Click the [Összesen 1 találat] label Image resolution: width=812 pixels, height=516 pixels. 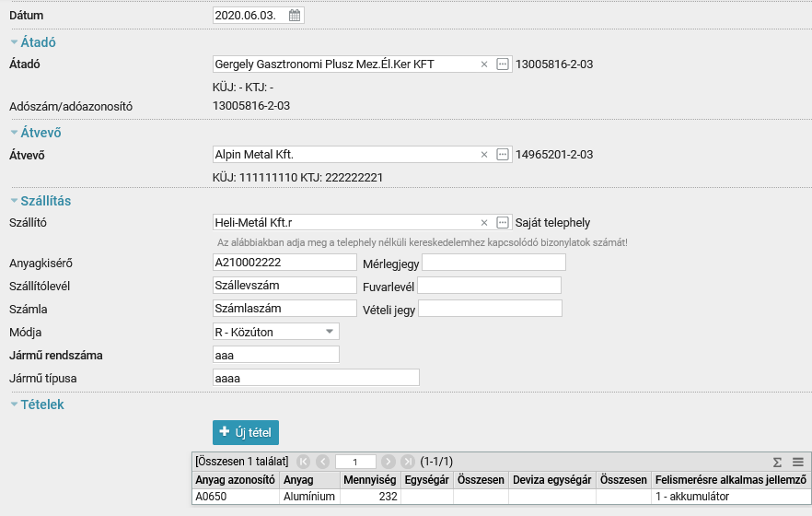pos(242,462)
